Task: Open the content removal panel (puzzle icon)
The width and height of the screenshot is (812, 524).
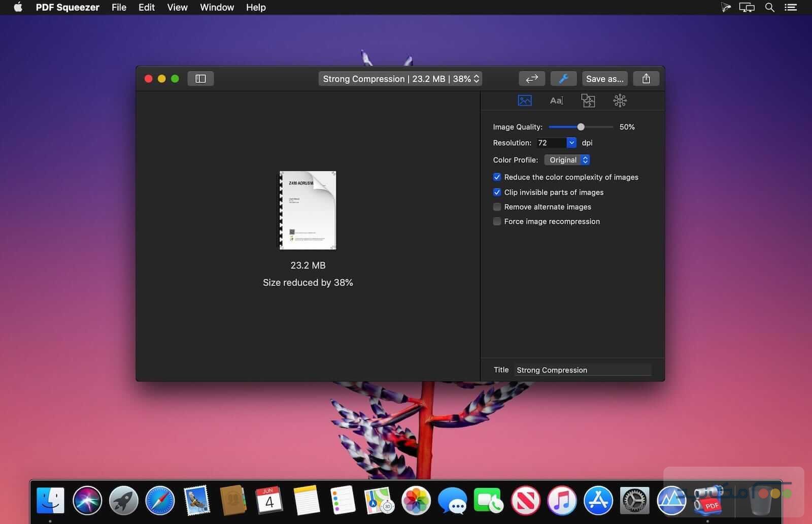Action: (588, 100)
